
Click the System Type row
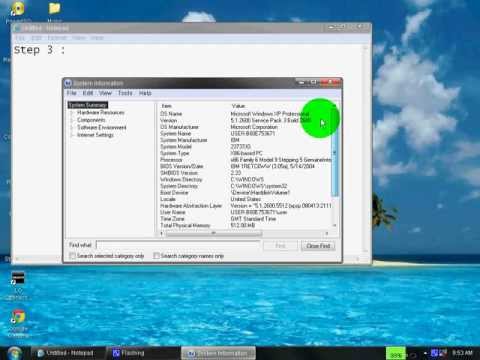tap(245, 153)
